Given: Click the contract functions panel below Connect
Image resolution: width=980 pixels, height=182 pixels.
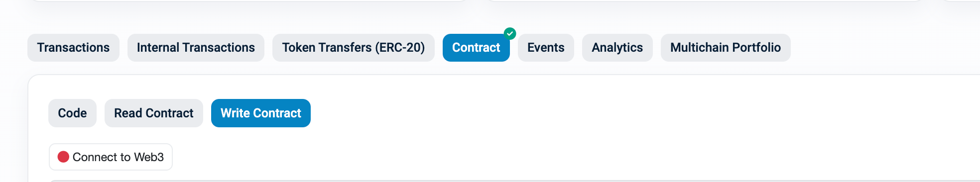Looking at the screenshot, I should pyautogui.click(x=514, y=181).
